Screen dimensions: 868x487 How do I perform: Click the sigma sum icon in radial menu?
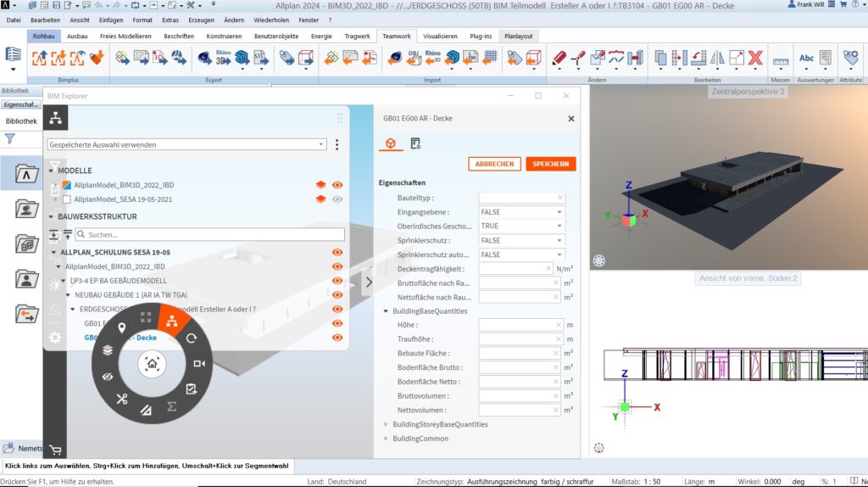(172, 406)
